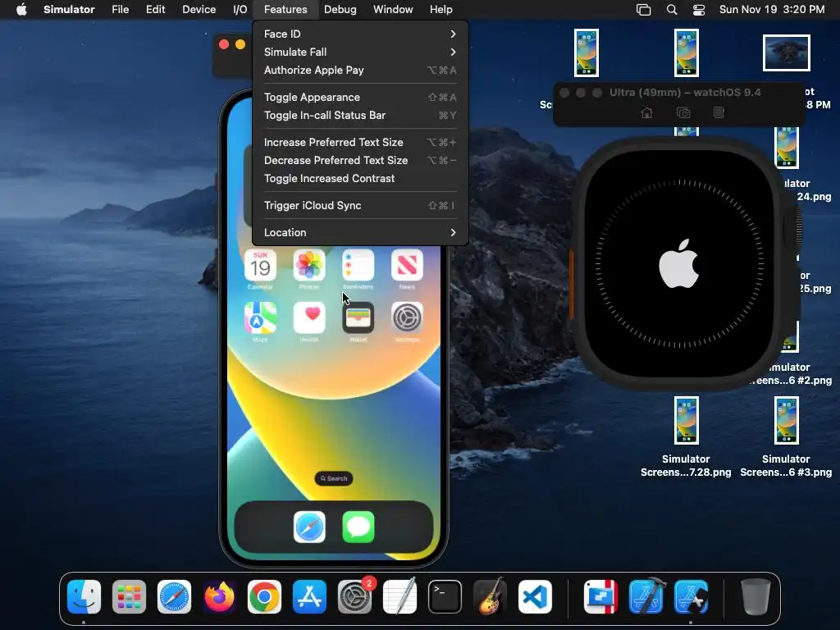The width and height of the screenshot is (840, 630).
Task: Expand the Simulate Fall submenu chevron
Action: tap(453, 52)
